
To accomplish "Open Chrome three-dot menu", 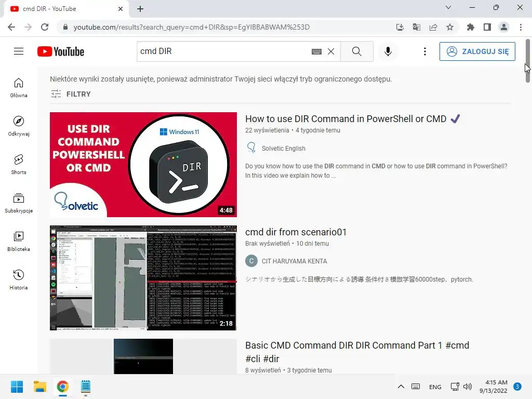I will [521, 27].
